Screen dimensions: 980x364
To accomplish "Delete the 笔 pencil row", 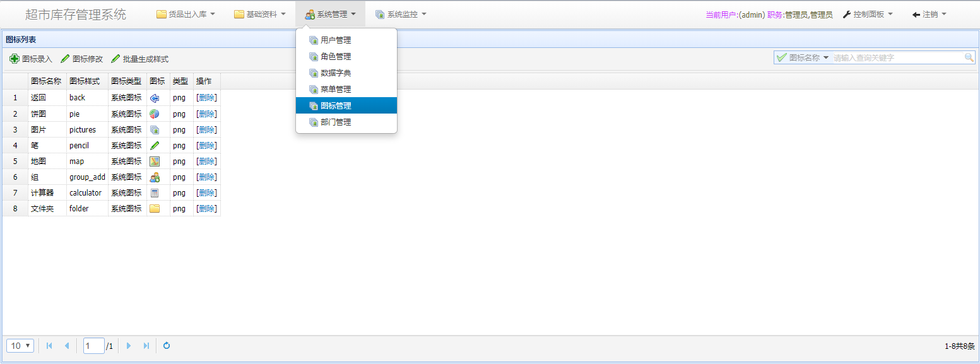I will [206, 146].
